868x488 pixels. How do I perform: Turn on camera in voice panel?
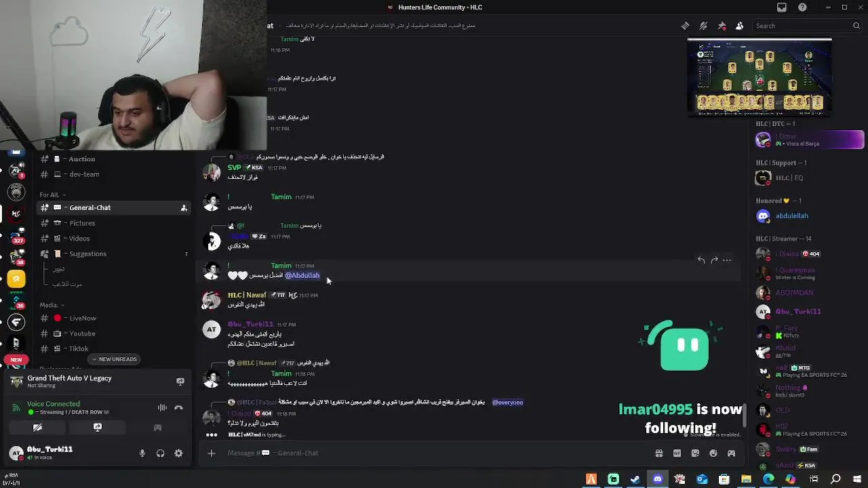(37, 428)
